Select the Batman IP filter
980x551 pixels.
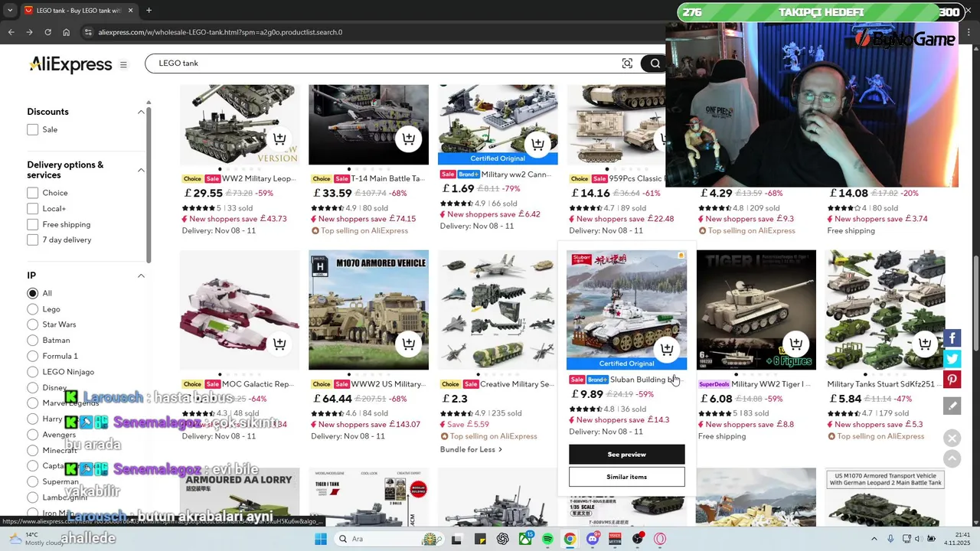[33, 341]
